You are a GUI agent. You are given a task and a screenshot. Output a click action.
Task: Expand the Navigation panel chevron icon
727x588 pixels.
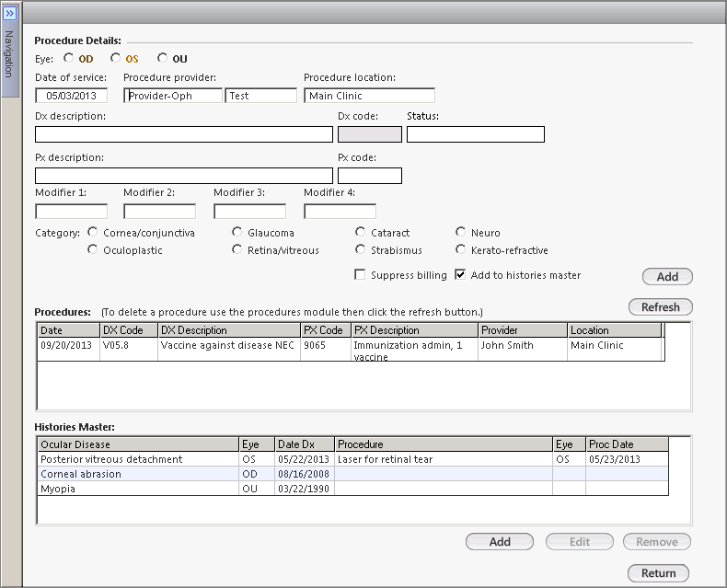point(10,14)
